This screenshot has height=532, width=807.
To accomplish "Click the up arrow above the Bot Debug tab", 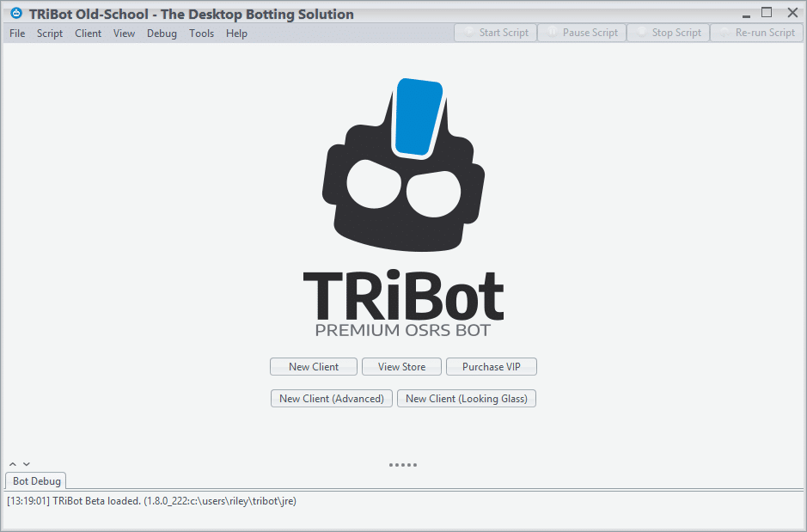I will point(13,464).
